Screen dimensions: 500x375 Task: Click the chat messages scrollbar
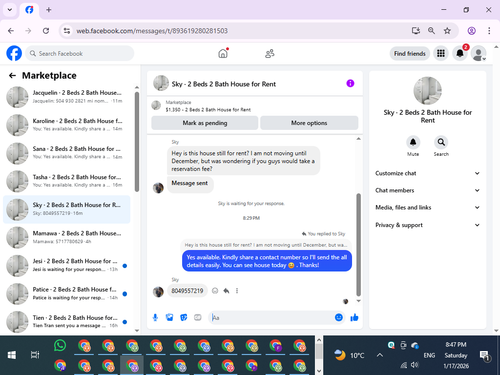tap(359, 245)
